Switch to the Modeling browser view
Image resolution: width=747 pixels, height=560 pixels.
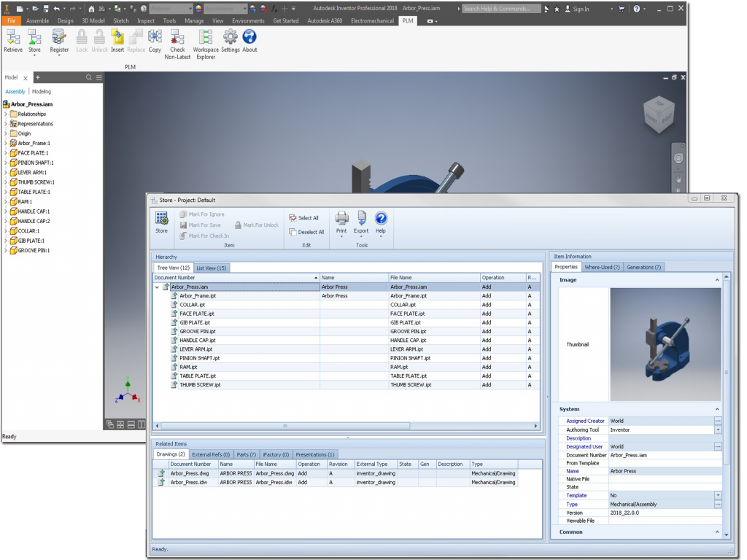point(42,91)
